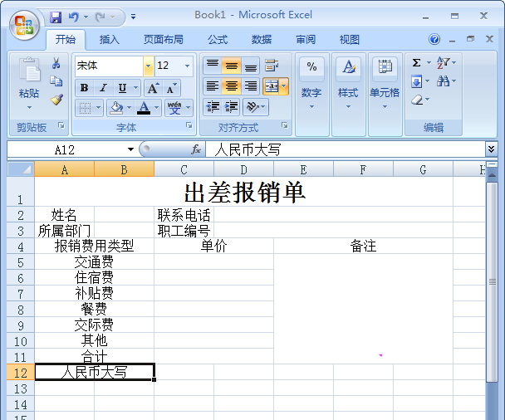Screen dimensions: 505x420
Task: Apply font color A icon
Action: pos(144,108)
